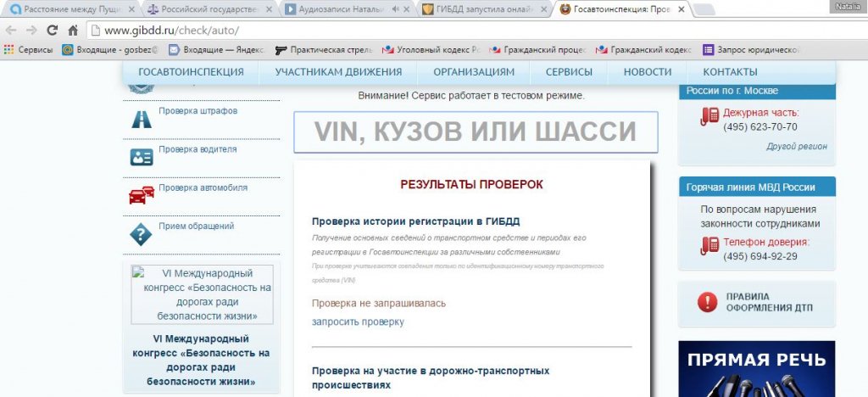Open the Другой регион link
The image size is (868, 397).
(x=796, y=146)
